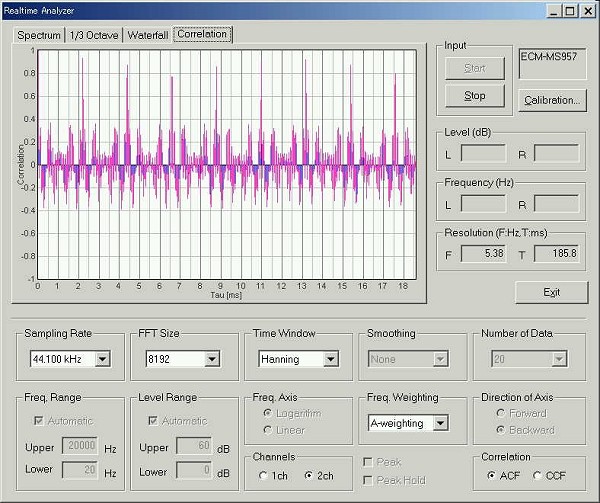Choose CCF correlation mode

tap(536, 475)
